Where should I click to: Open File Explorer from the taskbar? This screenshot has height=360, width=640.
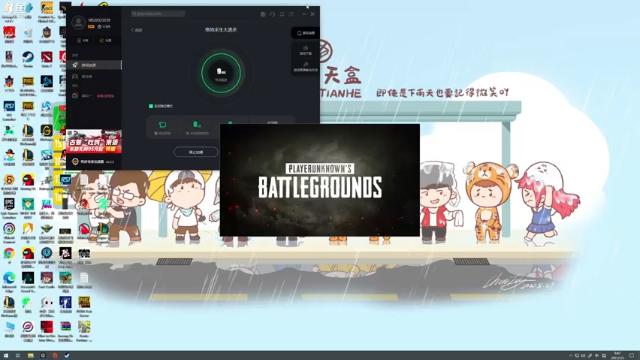[x=30, y=356]
